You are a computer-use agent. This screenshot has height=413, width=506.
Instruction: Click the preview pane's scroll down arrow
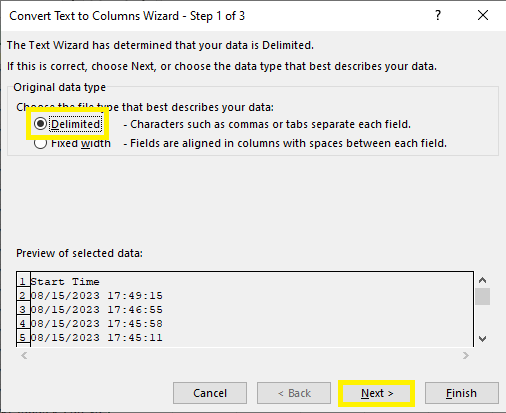(x=482, y=339)
